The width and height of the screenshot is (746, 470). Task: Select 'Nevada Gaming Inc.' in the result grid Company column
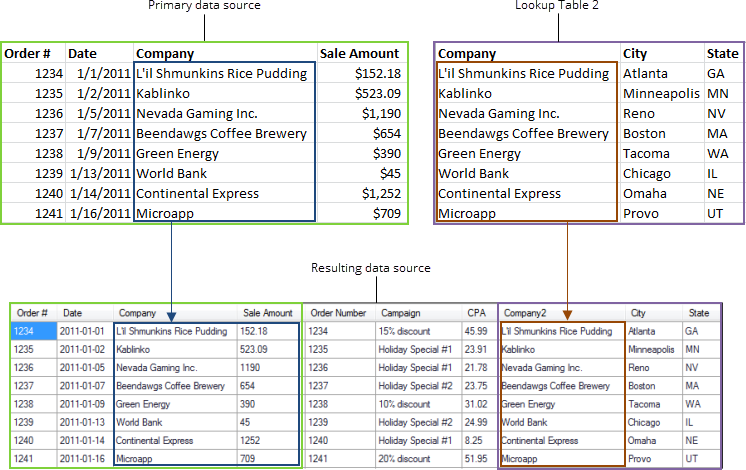click(x=157, y=368)
